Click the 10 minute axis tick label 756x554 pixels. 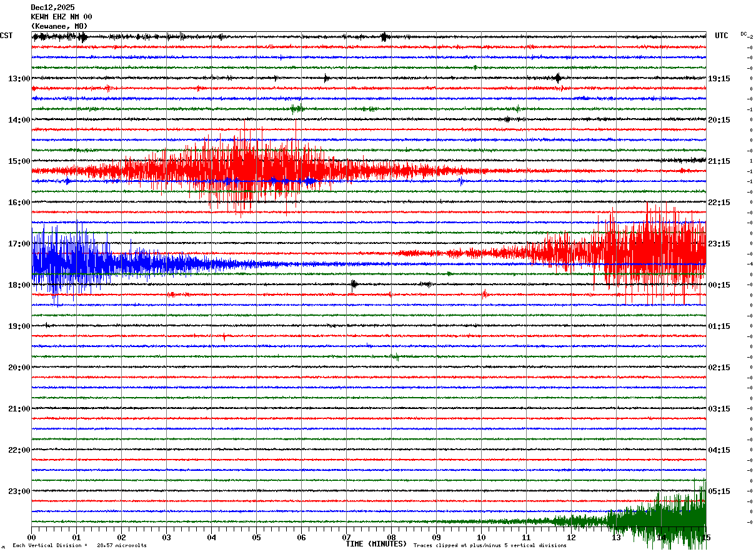(482, 538)
